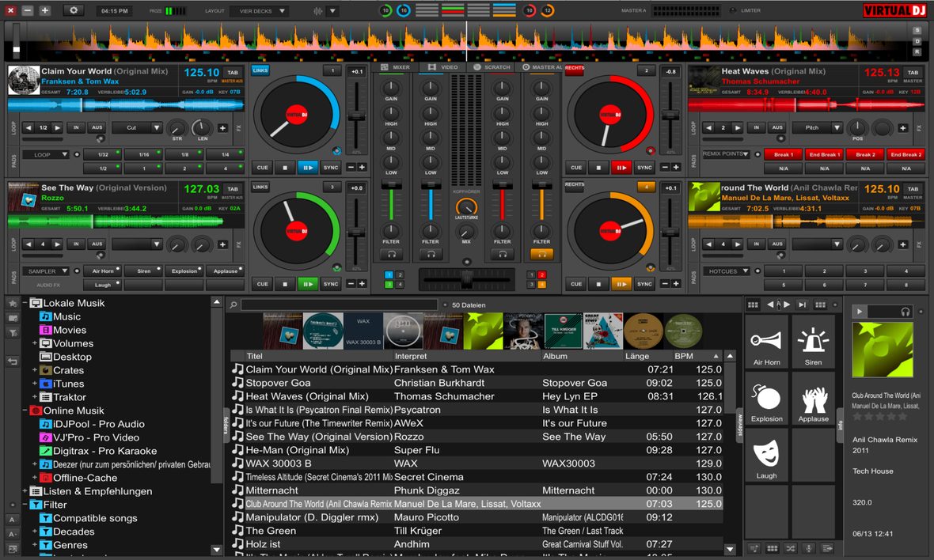Adjust the crossfader slider
The height and width of the screenshot is (560, 934).
(x=466, y=278)
